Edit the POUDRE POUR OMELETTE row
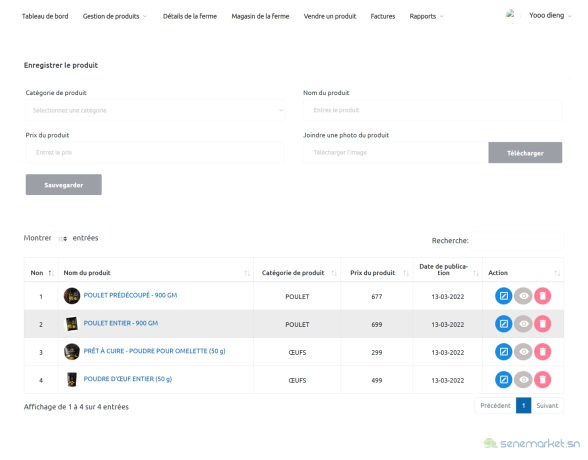The width and height of the screenshot is (588, 460). pyautogui.click(x=503, y=352)
